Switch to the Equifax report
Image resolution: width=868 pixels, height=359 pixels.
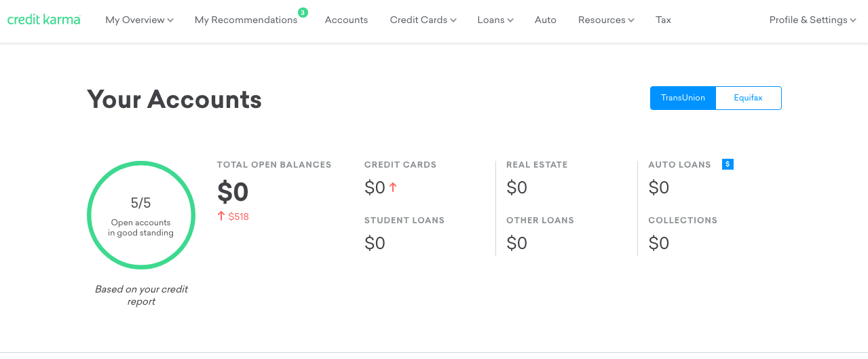tap(749, 98)
